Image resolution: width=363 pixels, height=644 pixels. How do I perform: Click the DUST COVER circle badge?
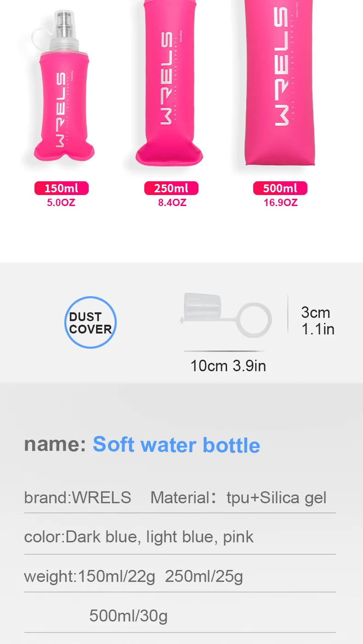90,322
